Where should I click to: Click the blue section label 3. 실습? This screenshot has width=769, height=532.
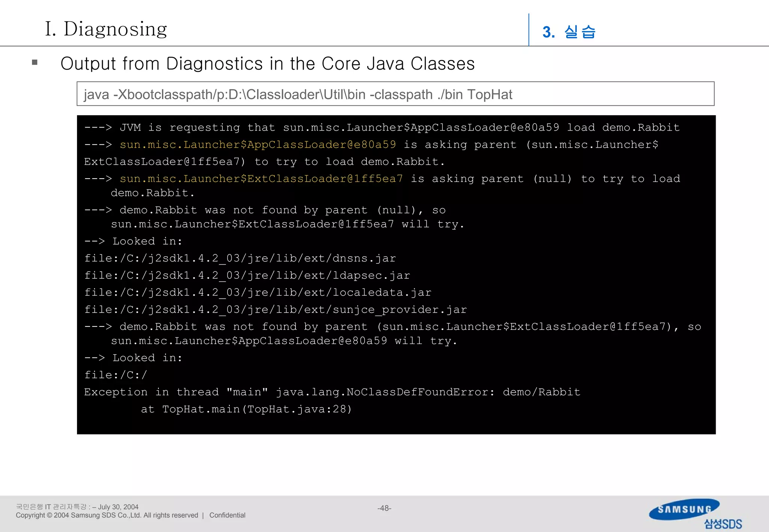(568, 32)
